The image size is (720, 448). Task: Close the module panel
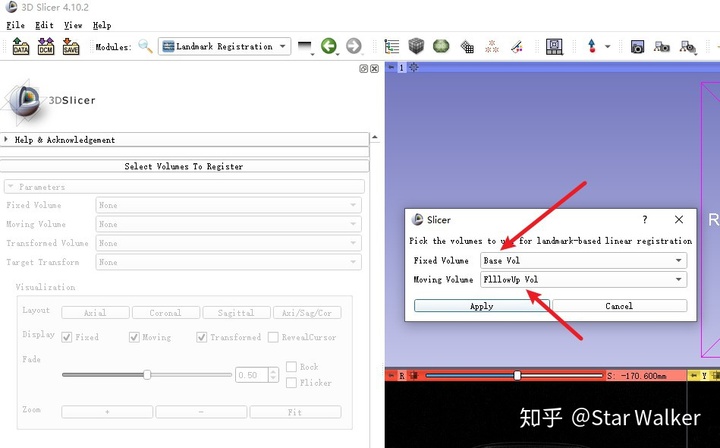[x=375, y=68]
